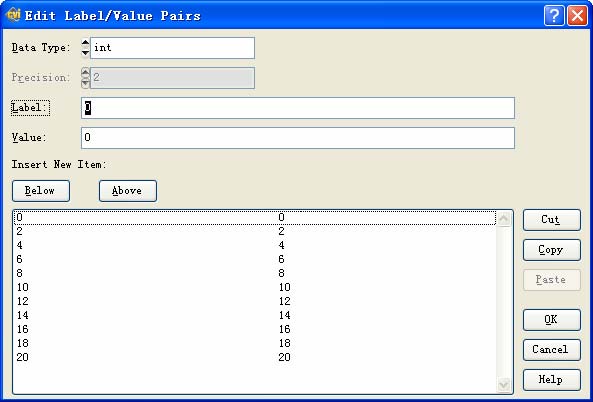Select the list row with label 4
This screenshot has height=402, width=593.
[x=255, y=245]
